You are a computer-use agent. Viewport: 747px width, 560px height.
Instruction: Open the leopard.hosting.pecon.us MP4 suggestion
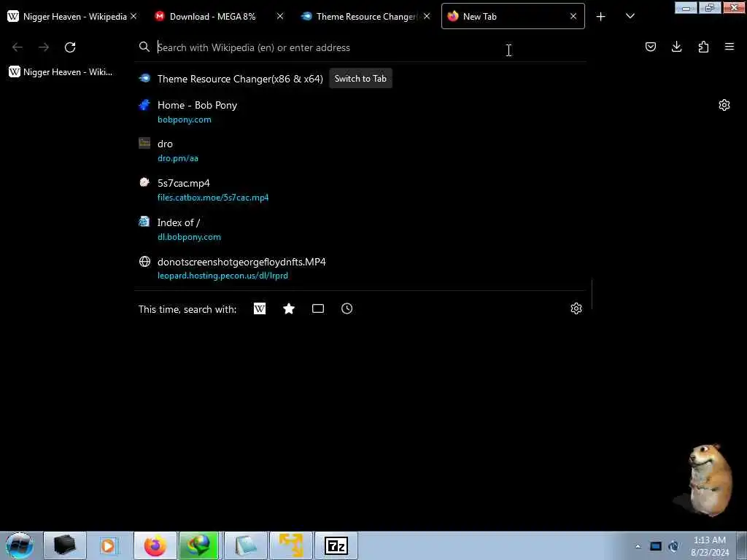pos(360,268)
